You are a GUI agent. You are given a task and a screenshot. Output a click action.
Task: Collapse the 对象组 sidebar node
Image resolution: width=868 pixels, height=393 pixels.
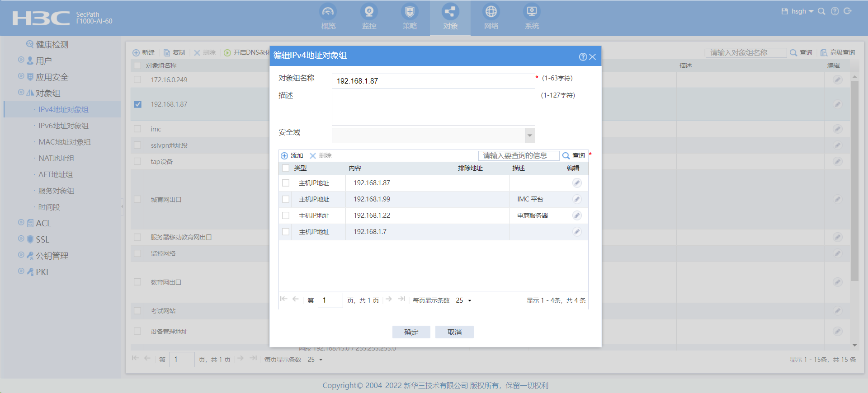pos(21,92)
